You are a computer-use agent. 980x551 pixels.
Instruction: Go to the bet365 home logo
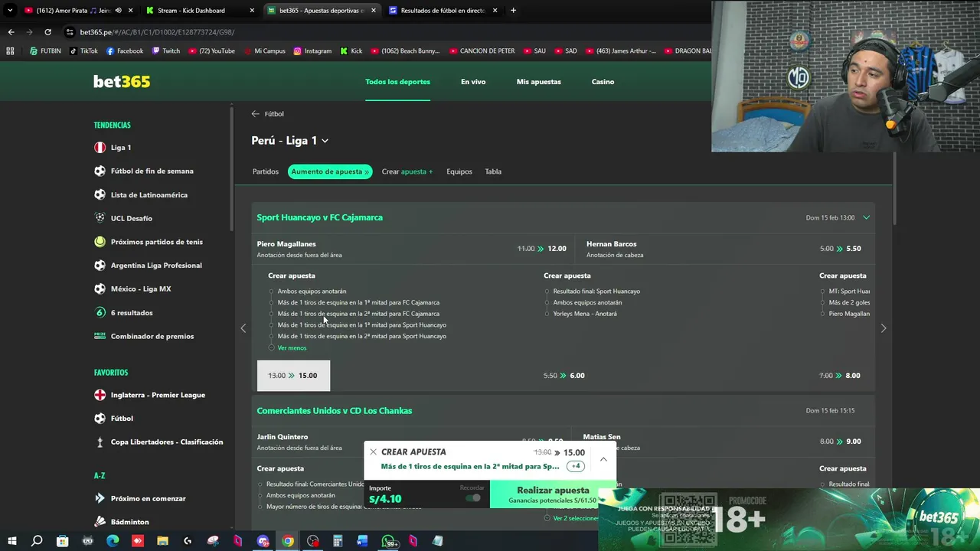click(122, 81)
